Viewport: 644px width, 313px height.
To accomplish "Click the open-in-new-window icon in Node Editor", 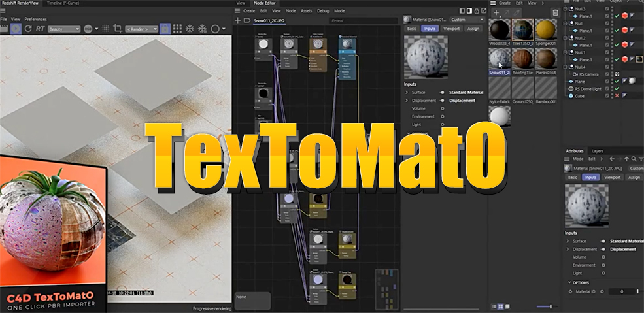I will pos(483,11).
